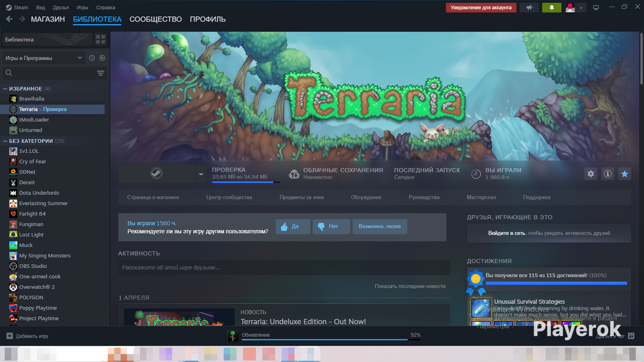Click the Terraria news thumbnail
Viewport: 644px width, 362px height.
179,317
